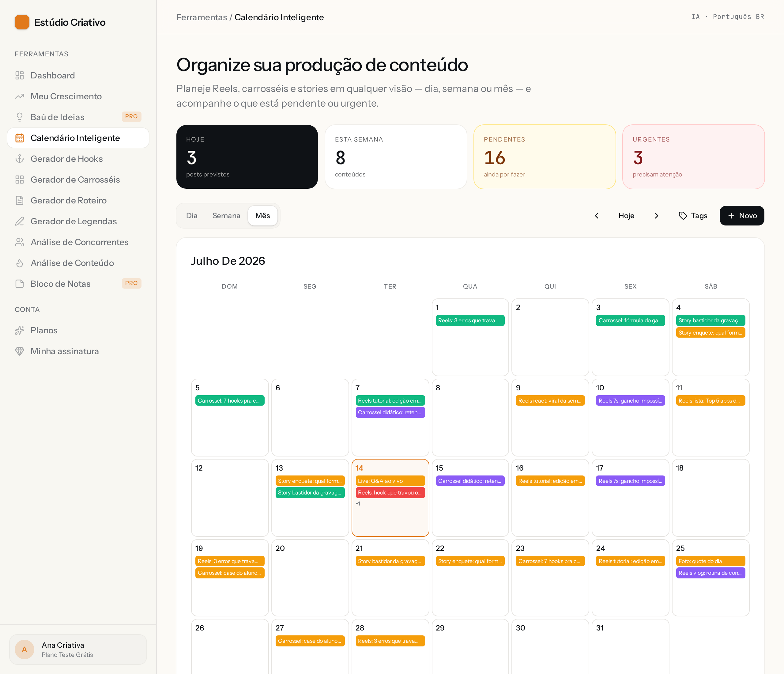Click the Bloco de Notas note icon
Viewport: 784px width, 674px height.
pos(20,283)
